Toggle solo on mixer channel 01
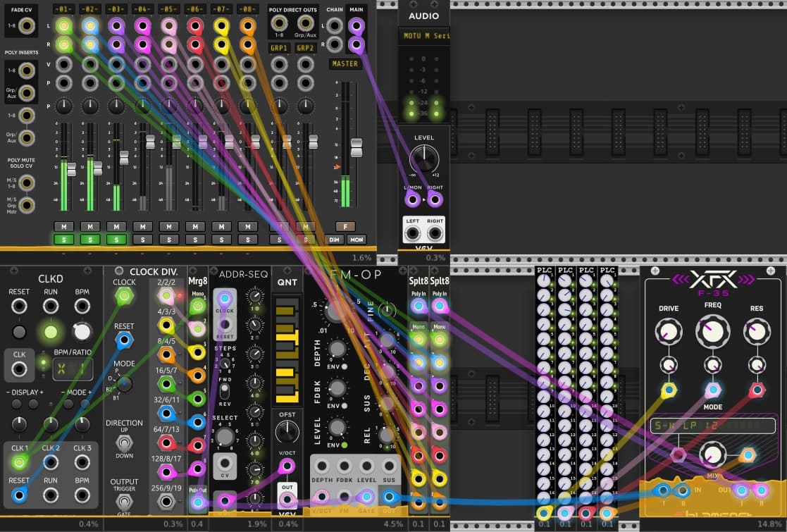 click(x=63, y=240)
